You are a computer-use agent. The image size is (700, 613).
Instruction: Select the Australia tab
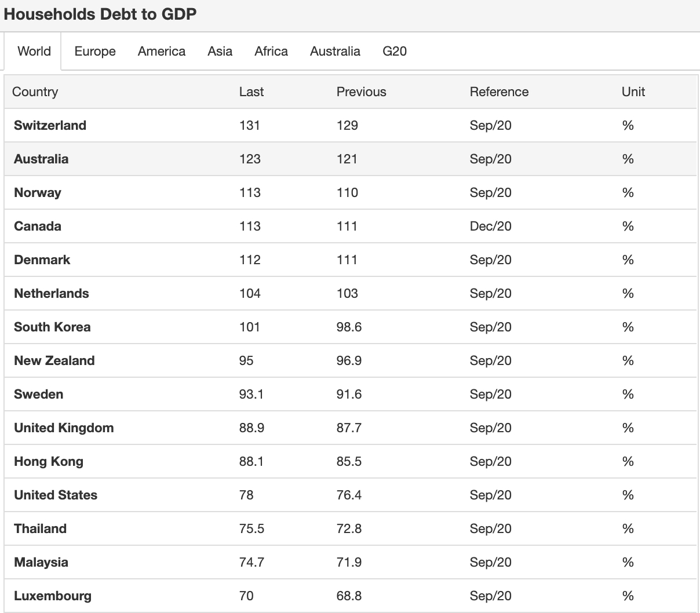pyautogui.click(x=335, y=52)
